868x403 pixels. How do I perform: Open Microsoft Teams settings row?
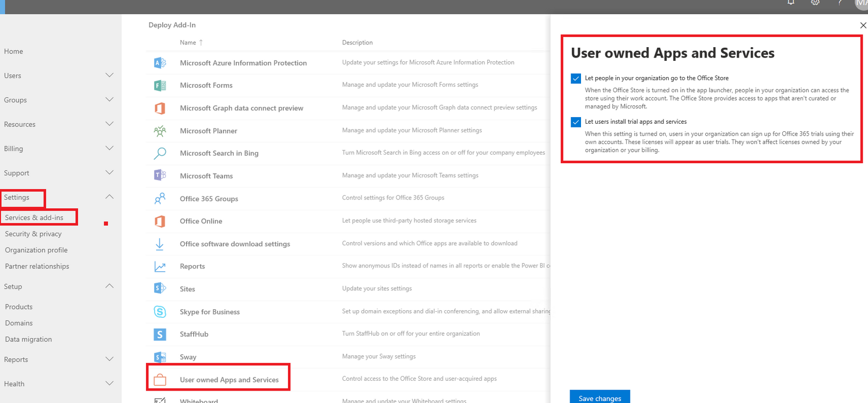click(x=348, y=176)
